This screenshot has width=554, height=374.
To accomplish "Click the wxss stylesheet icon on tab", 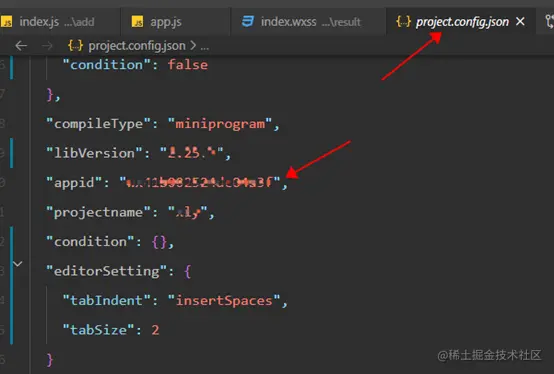I will (248, 21).
